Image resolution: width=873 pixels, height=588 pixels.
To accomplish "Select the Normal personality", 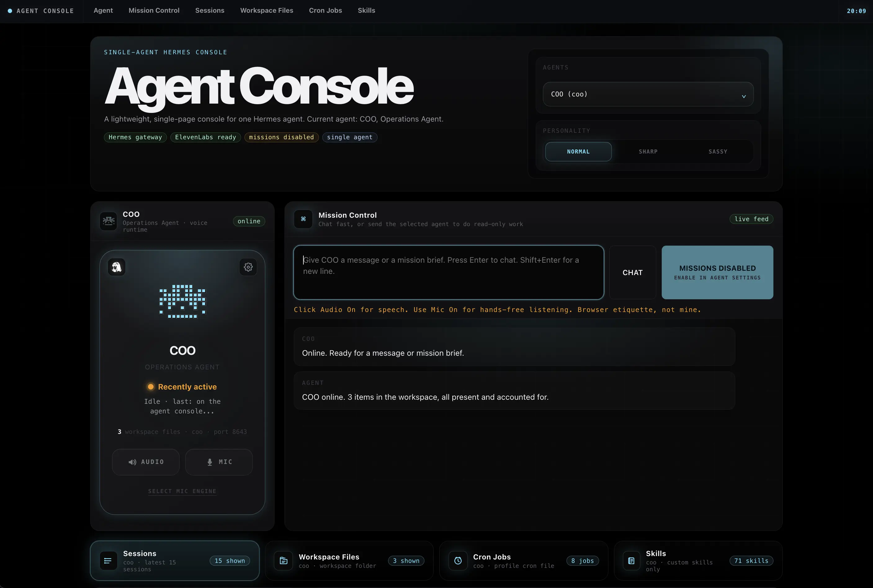I will [578, 152].
